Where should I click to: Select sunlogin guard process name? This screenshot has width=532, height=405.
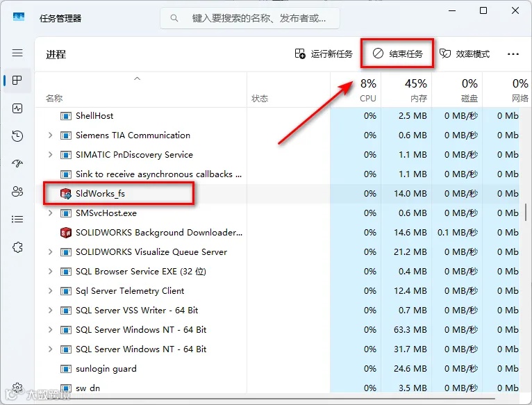tap(106, 369)
